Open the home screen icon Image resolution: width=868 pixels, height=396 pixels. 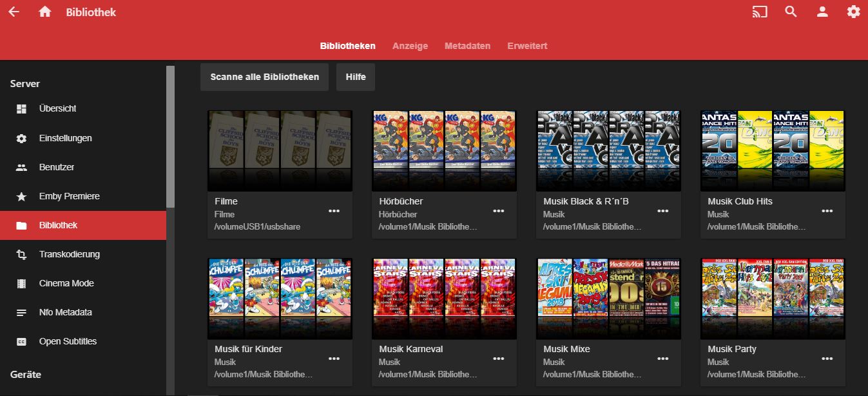click(45, 12)
